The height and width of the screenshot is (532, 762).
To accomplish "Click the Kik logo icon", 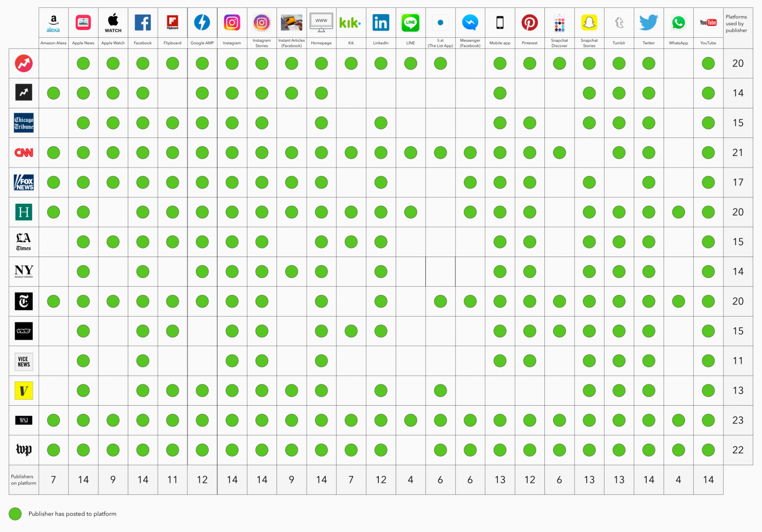I will coord(350,23).
